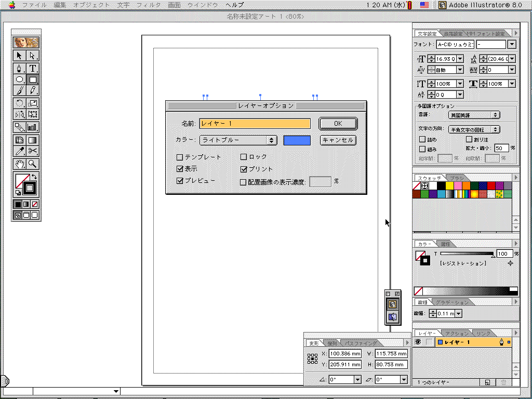The height and width of the screenshot is (399, 532).
Task: Activate the Zoom magnifier tool
Action: coord(33,164)
